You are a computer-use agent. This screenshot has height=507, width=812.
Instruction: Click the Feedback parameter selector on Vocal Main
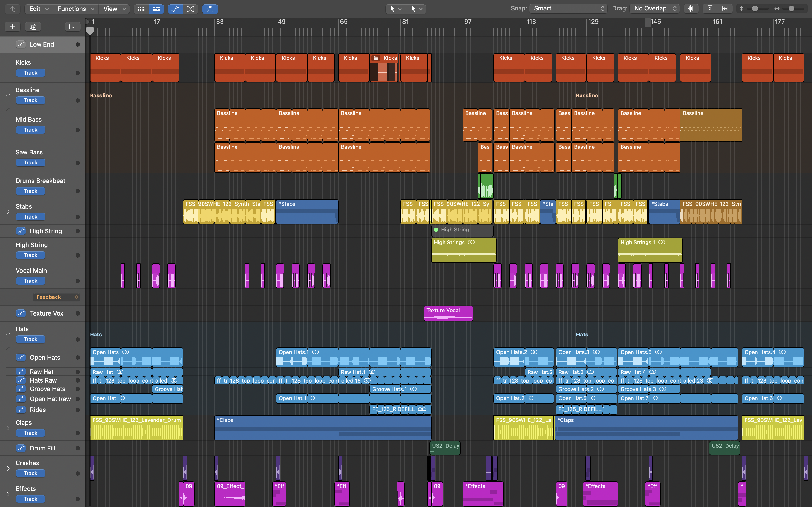(x=56, y=297)
